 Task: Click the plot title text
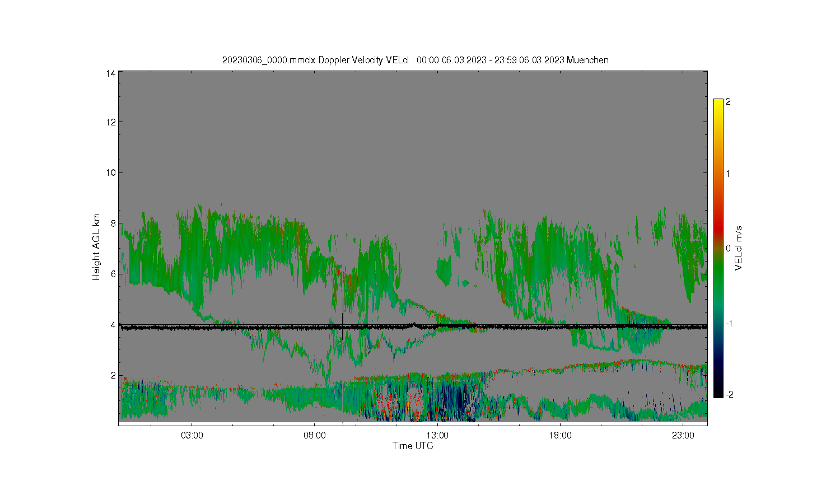point(415,60)
